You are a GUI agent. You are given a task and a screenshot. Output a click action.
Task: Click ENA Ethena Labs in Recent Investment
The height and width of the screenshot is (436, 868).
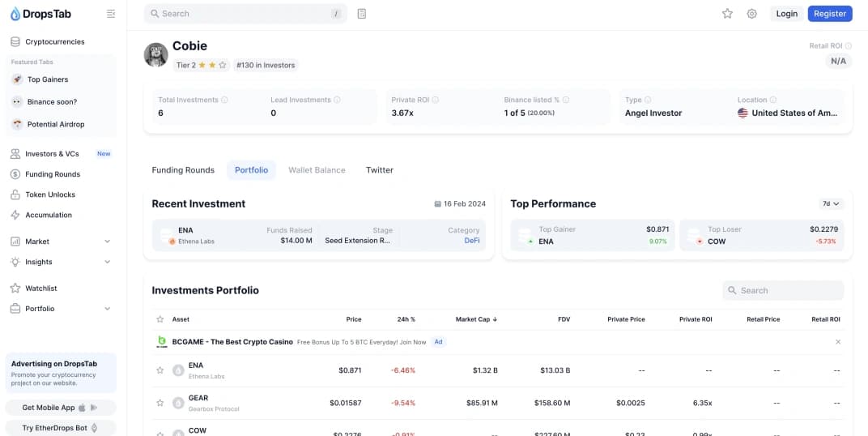click(x=196, y=236)
